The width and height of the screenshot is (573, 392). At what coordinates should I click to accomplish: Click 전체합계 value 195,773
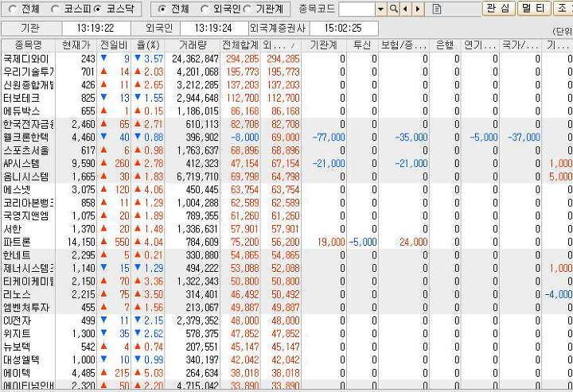coord(242,72)
